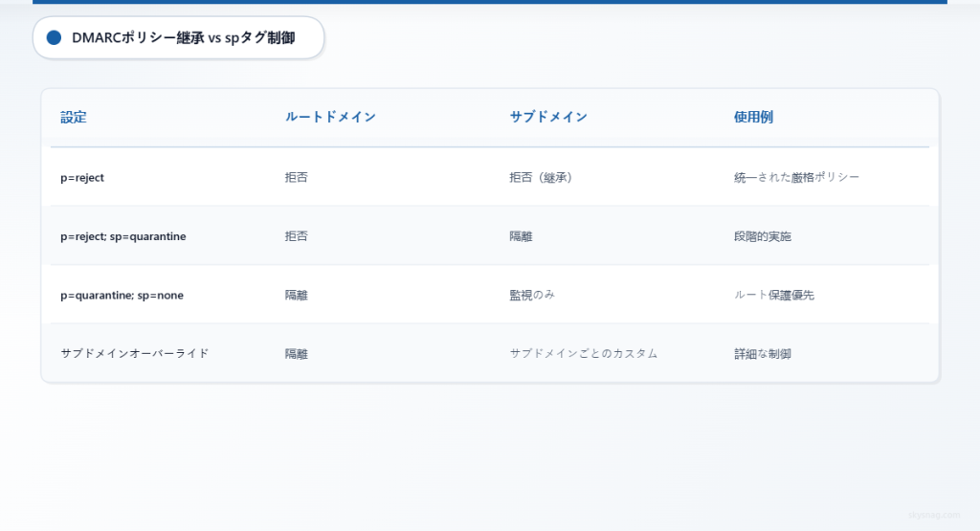The height and width of the screenshot is (531, 980).
Task: Click '隔離' in the p=quarantine; sp=none row
Action: coord(297,295)
